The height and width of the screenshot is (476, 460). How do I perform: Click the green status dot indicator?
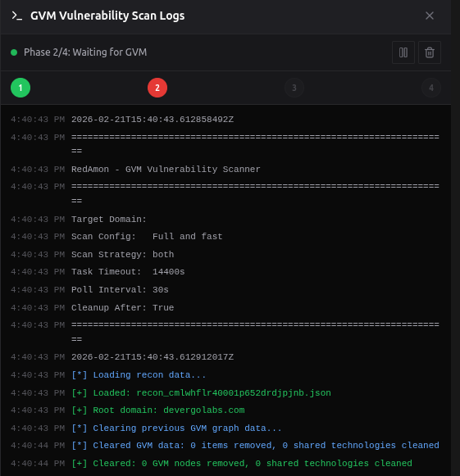click(x=14, y=52)
